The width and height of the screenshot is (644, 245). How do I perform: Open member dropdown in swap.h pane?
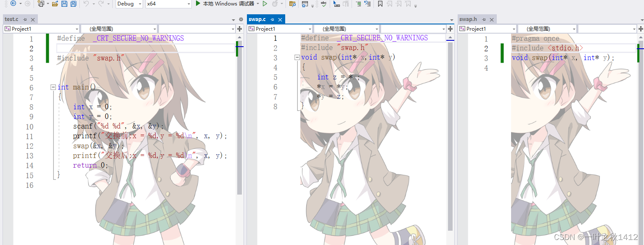pyautogui.click(x=607, y=29)
